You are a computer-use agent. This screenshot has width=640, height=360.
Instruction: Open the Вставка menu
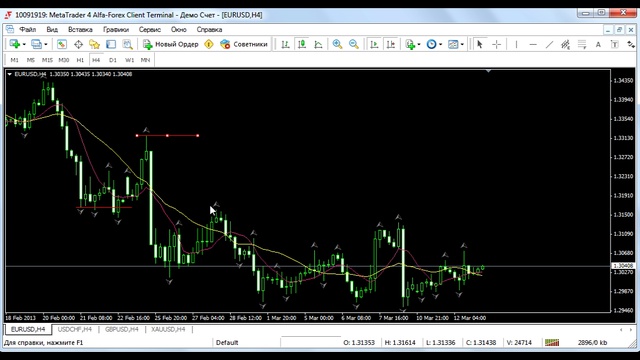[x=80, y=29]
